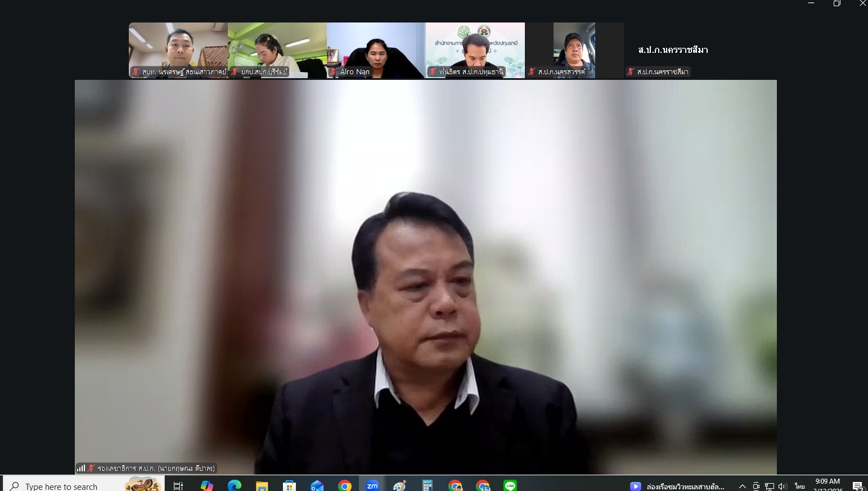Open Copilot from the taskbar
This screenshot has width=868, height=491.
point(206,485)
